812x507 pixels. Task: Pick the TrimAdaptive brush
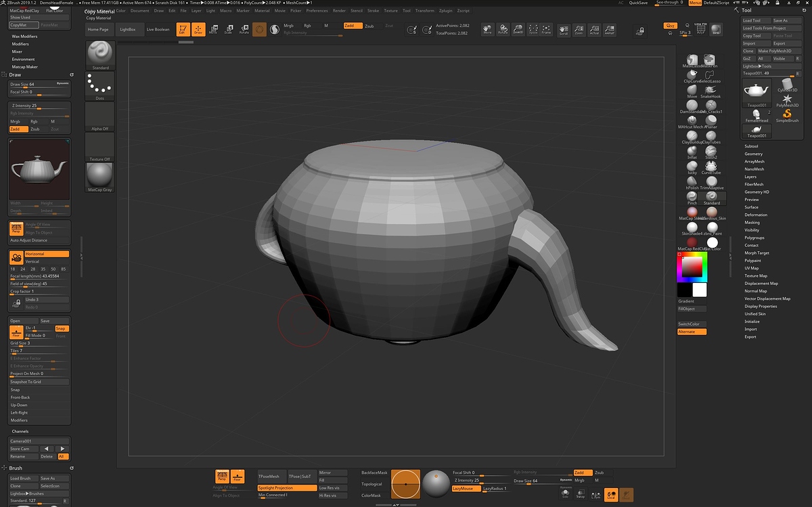click(710, 183)
